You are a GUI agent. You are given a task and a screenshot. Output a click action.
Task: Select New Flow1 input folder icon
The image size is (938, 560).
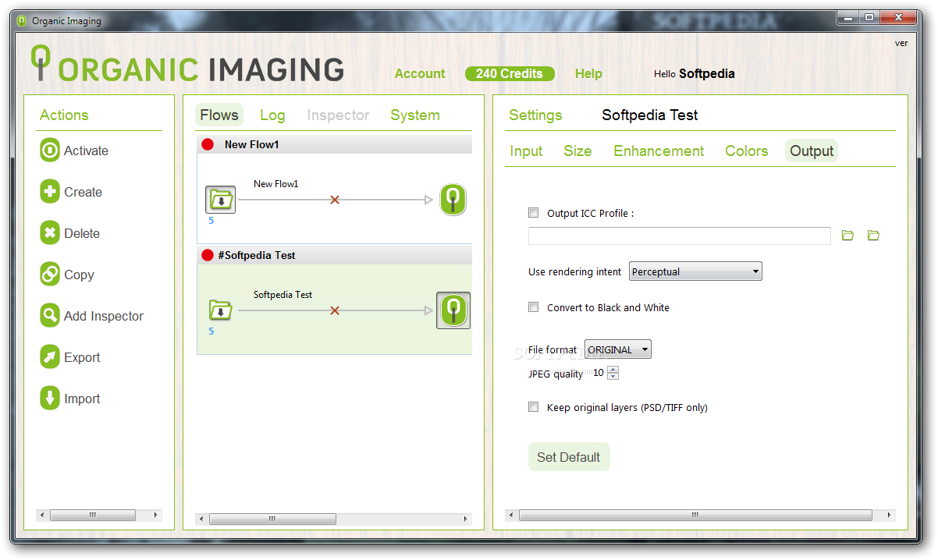pyautogui.click(x=221, y=200)
